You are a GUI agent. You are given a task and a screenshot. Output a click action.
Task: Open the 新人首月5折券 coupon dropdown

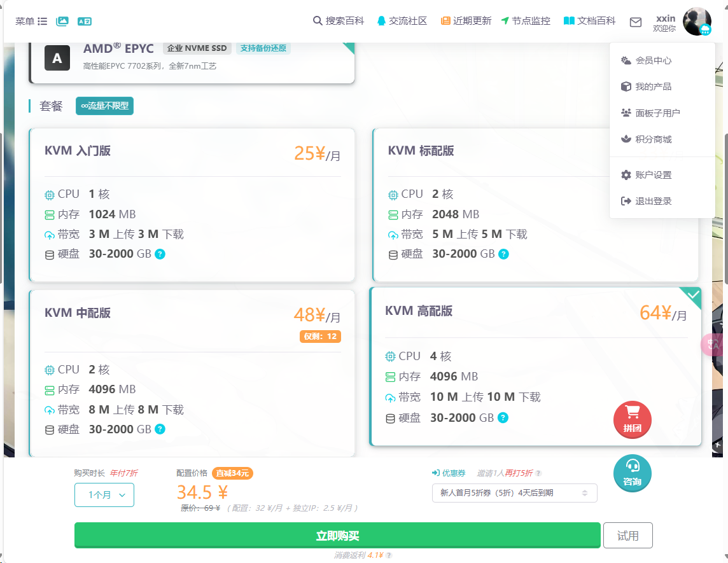pyautogui.click(x=514, y=493)
